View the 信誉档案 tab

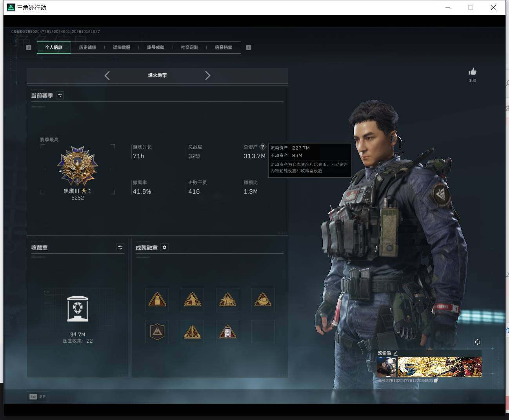[x=224, y=47]
